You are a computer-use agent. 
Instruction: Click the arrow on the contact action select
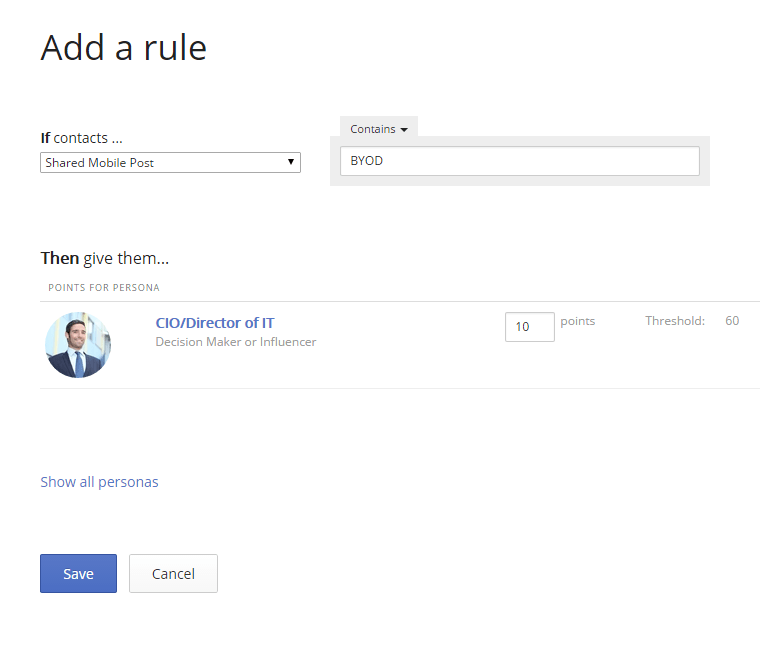coord(290,162)
